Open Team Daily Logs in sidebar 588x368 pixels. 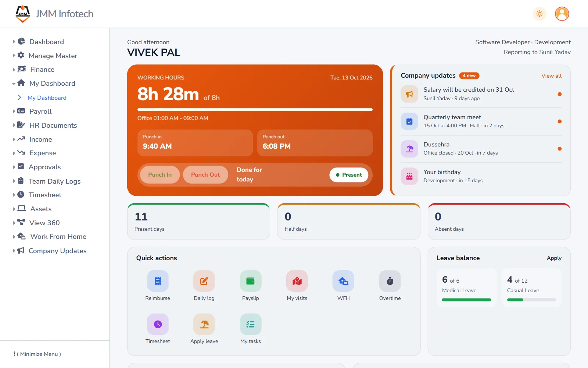coord(55,181)
